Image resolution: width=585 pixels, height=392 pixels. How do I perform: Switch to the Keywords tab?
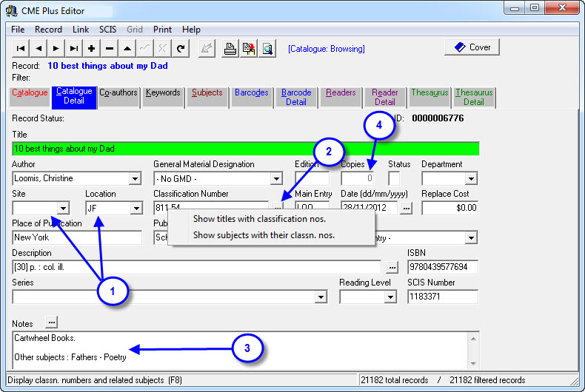coord(163,93)
